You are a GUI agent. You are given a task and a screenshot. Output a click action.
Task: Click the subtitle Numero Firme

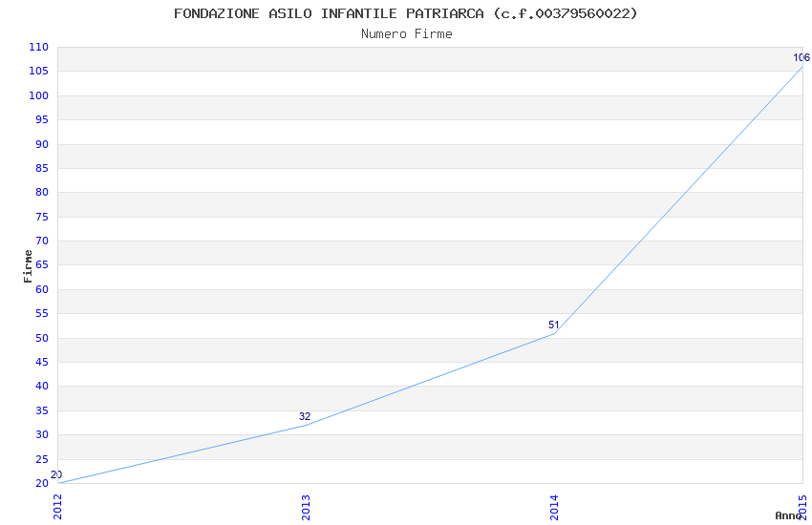pyautogui.click(x=407, y=34)
